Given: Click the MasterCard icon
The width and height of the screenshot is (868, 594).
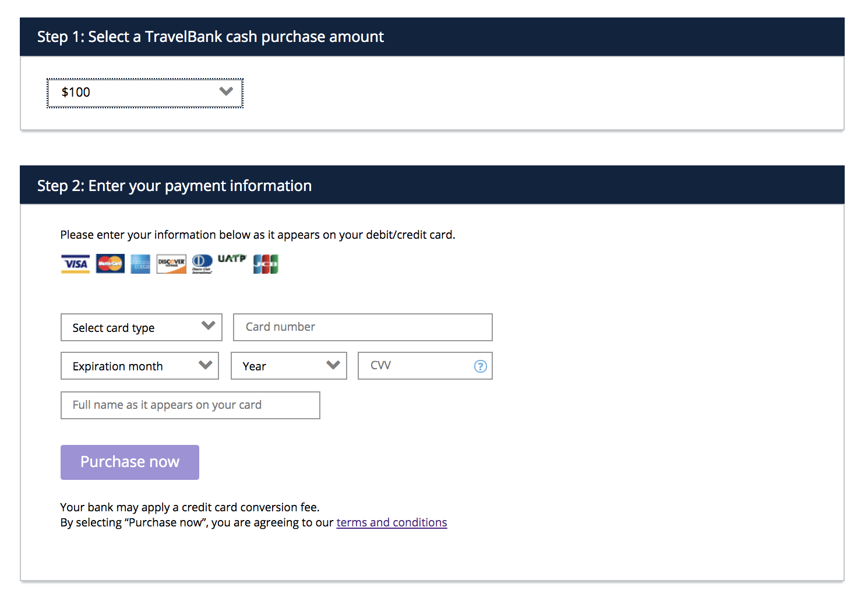Looking at the screenshot, I should [x=110, y=263].
